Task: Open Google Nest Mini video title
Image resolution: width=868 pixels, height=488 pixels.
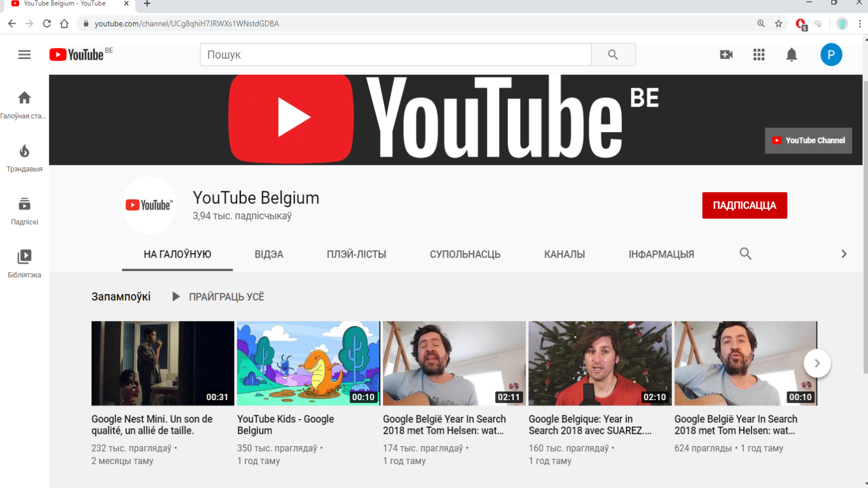Action: coord(152,425)
